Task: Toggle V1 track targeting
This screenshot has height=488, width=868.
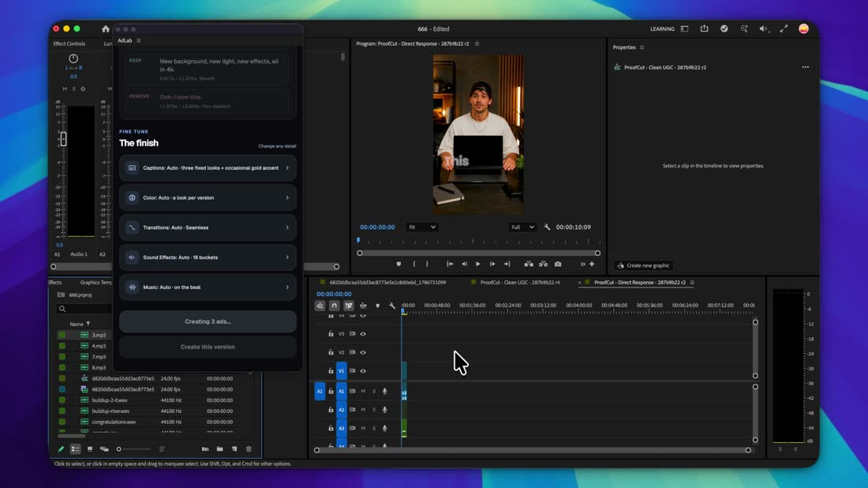Action: click(341, 371)
